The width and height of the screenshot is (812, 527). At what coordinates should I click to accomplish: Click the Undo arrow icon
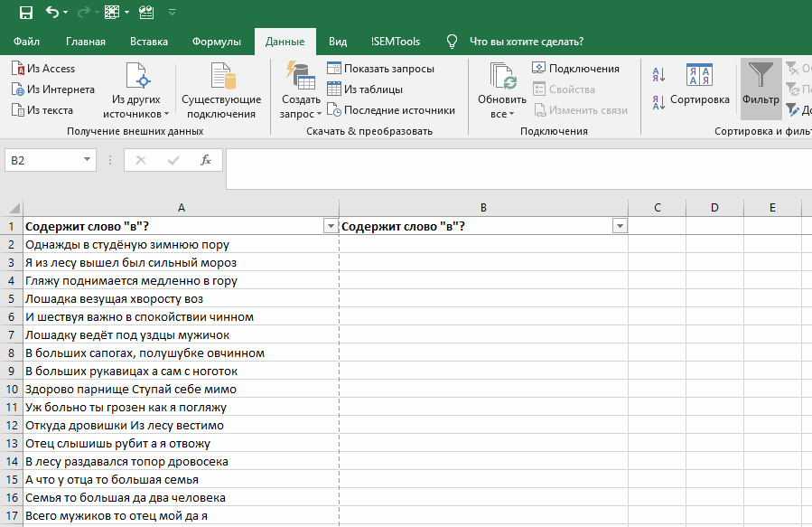52,13
